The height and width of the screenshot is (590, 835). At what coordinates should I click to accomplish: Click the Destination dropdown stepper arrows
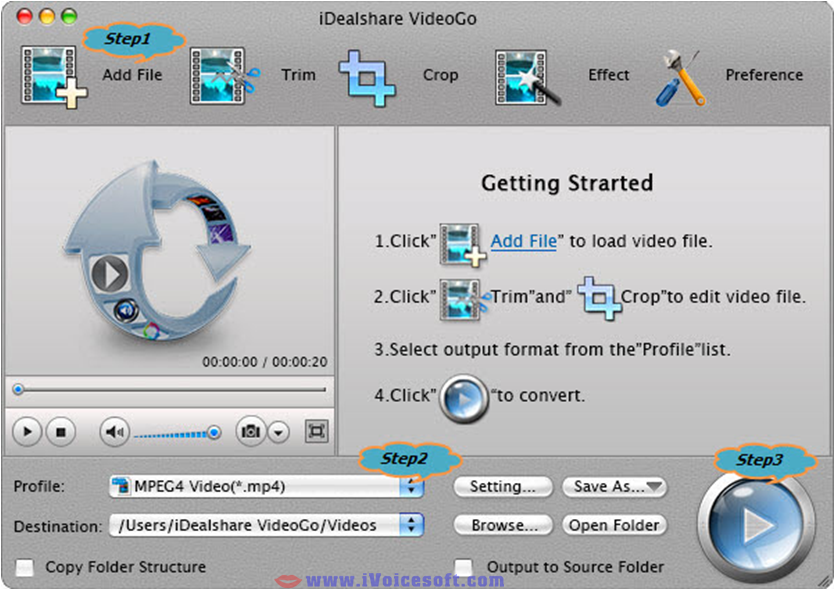(412, 525)
